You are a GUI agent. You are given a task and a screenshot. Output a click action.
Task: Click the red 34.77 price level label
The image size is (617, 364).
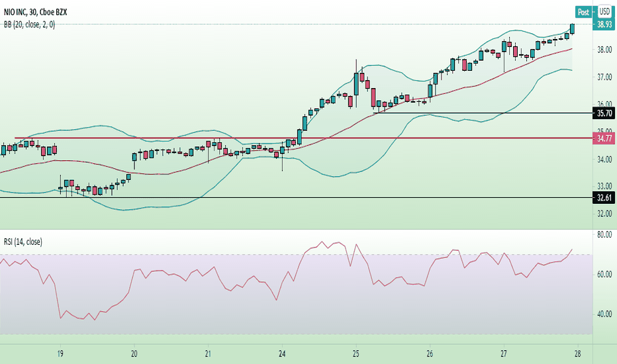(604, 138)
